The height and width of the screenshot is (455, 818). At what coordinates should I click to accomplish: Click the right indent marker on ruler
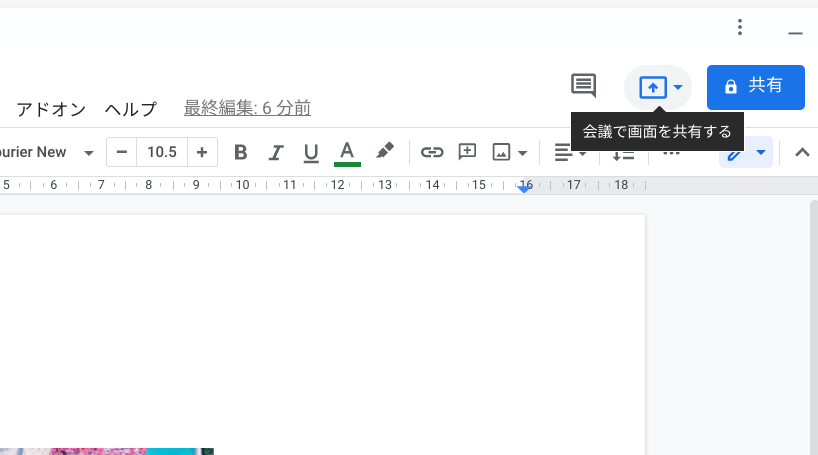[524, 189]
